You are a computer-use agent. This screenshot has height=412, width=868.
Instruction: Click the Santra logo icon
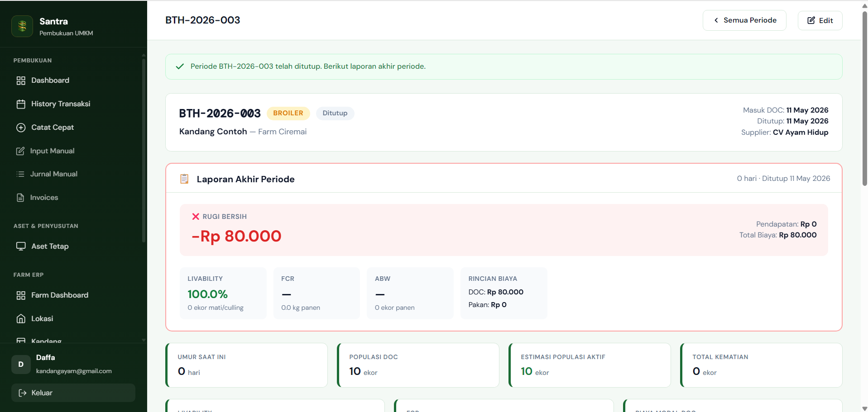coord(22,26)
